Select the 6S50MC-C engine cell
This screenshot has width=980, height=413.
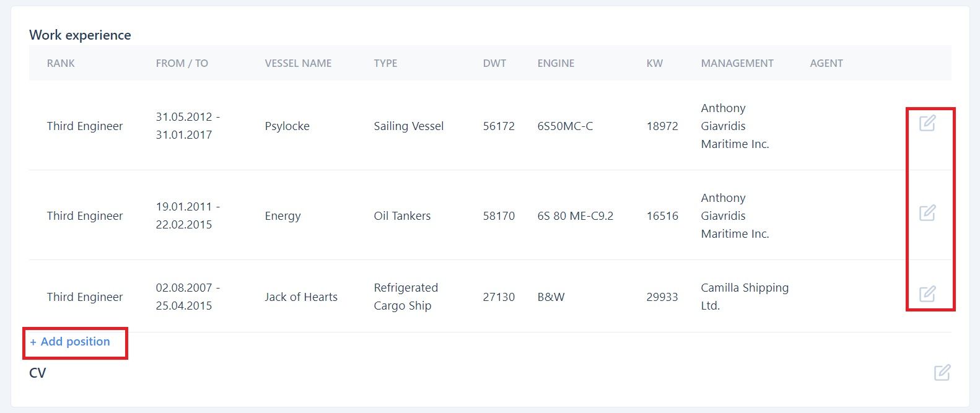[x=565, y=126]
